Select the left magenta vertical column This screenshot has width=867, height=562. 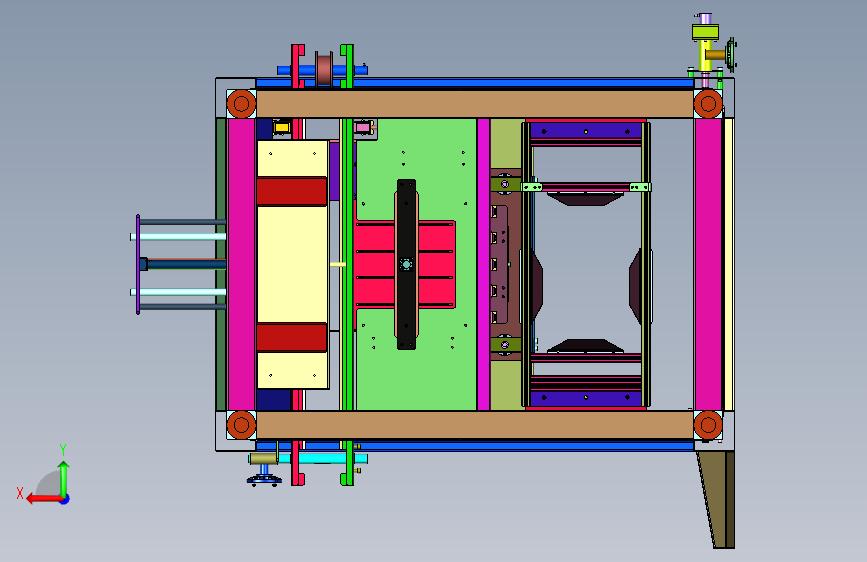pos(242,264)
